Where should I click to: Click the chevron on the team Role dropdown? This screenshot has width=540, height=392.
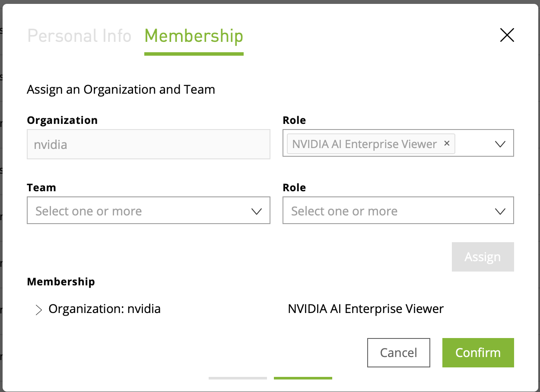coord(500,211)
